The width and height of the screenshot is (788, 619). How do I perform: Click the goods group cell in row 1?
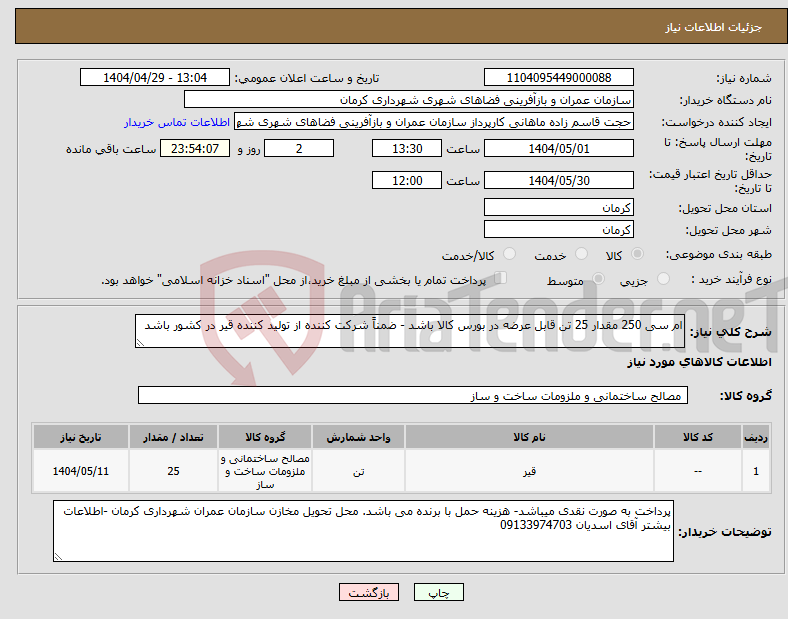coord(265,471)
